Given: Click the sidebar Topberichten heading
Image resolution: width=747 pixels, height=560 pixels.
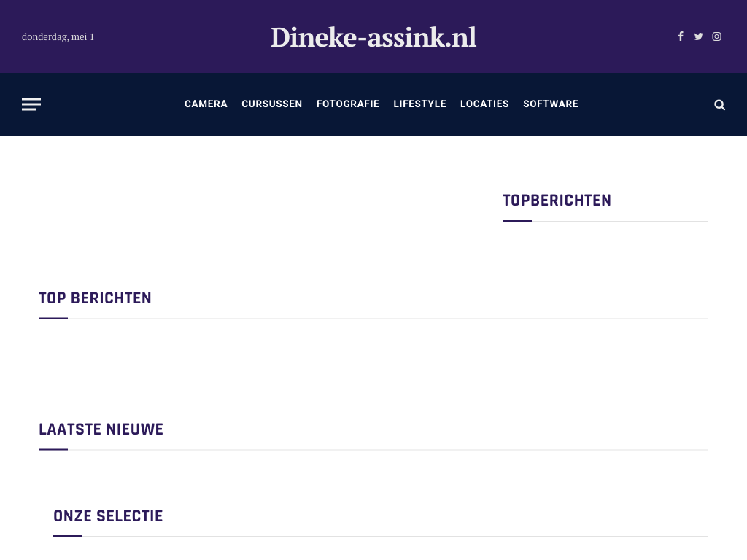Looking at the screenshot, I should click(557, 201).
